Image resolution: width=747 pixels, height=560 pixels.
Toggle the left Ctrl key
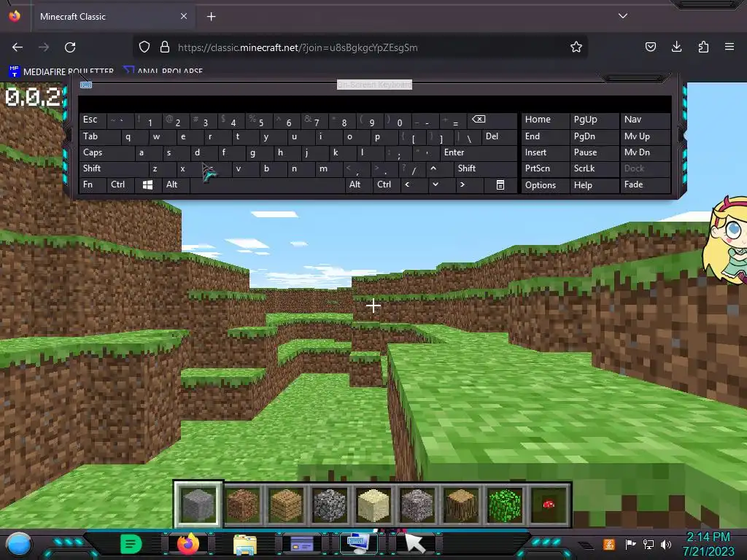tap(120, 184)
